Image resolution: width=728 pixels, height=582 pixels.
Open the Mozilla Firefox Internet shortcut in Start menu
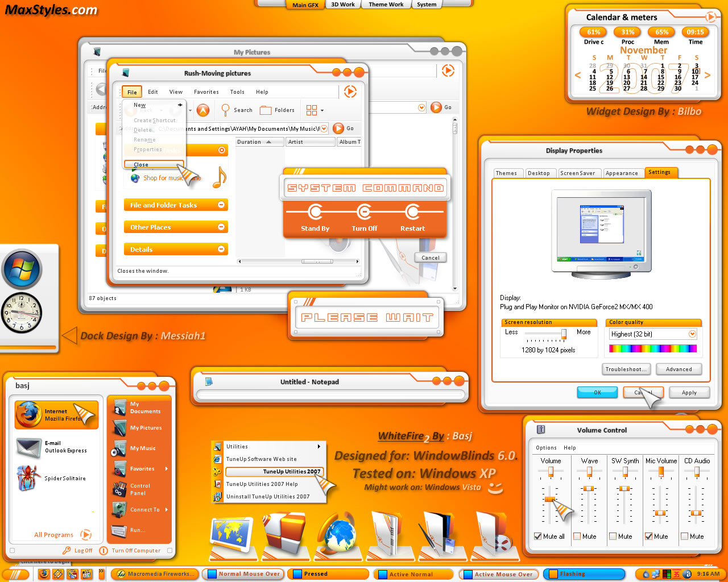point(56,415)
